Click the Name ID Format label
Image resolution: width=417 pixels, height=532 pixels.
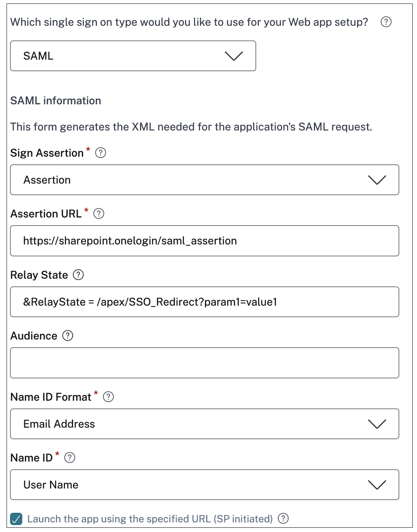click(51, 397)
